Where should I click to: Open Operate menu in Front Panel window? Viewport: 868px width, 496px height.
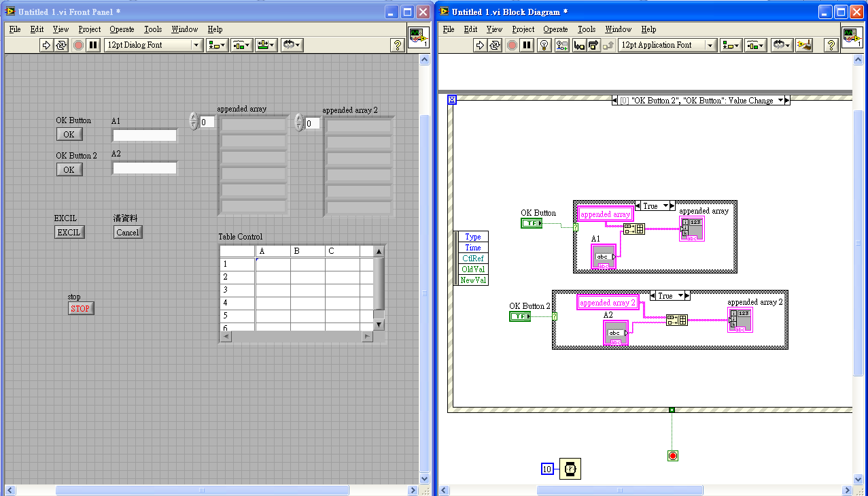click(x=122, y=29)
